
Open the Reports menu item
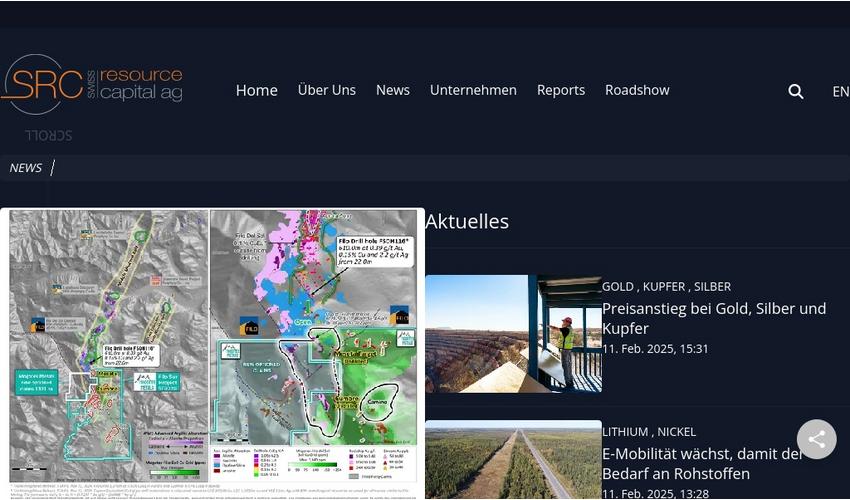561,90
